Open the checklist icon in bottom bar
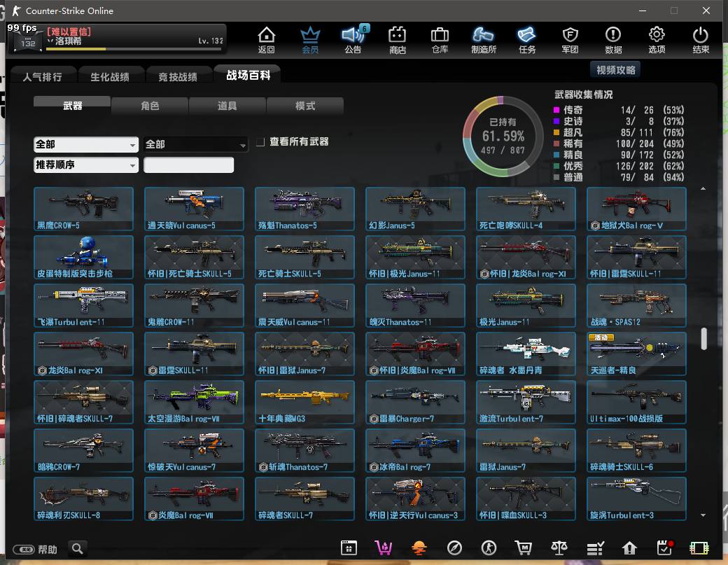The image size is (728, 565). 595,548
